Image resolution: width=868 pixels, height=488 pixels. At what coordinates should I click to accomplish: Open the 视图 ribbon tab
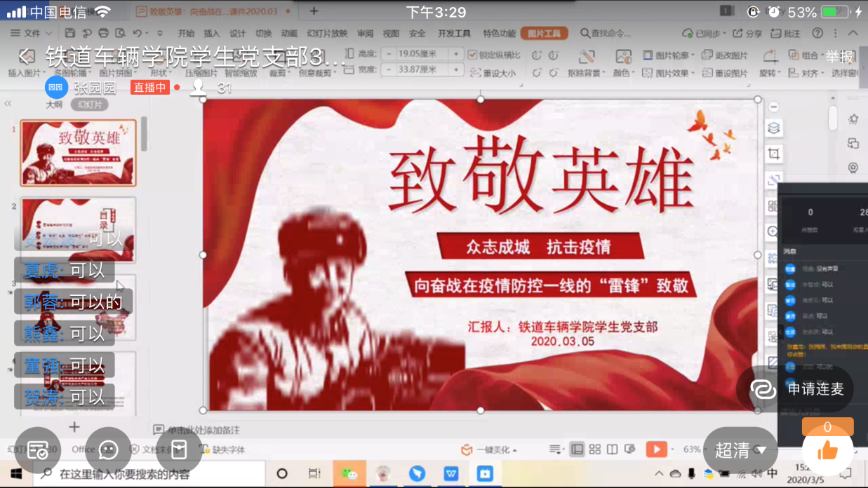391,34
